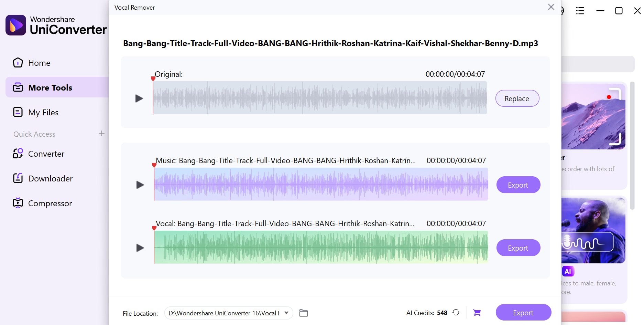Click the Home sidebar icon
This screenshot has height=325, width=644.
pyautogui.click(x=18, y=63)
